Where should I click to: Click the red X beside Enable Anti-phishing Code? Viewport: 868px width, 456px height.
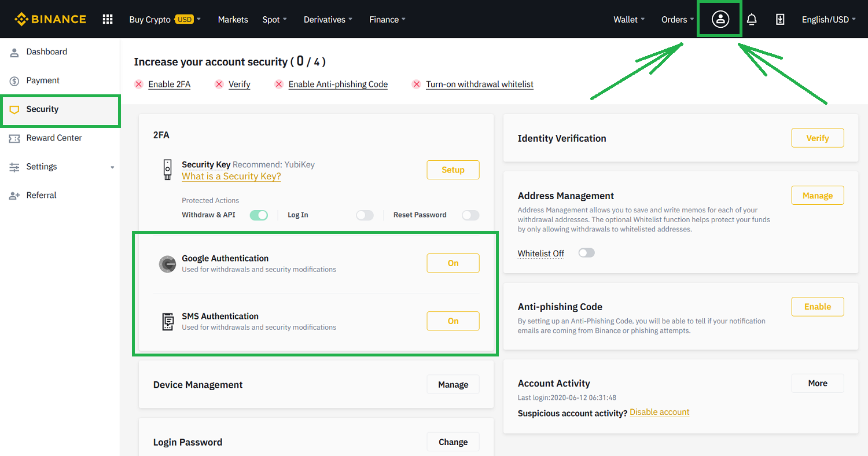279,84
